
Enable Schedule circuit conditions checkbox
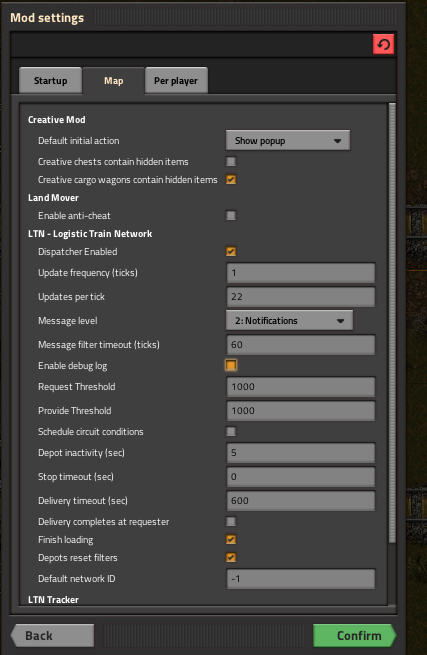click(231, 432)
